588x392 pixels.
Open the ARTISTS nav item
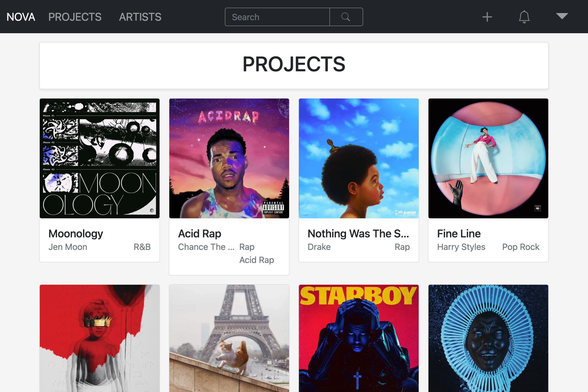coord(140,17)
